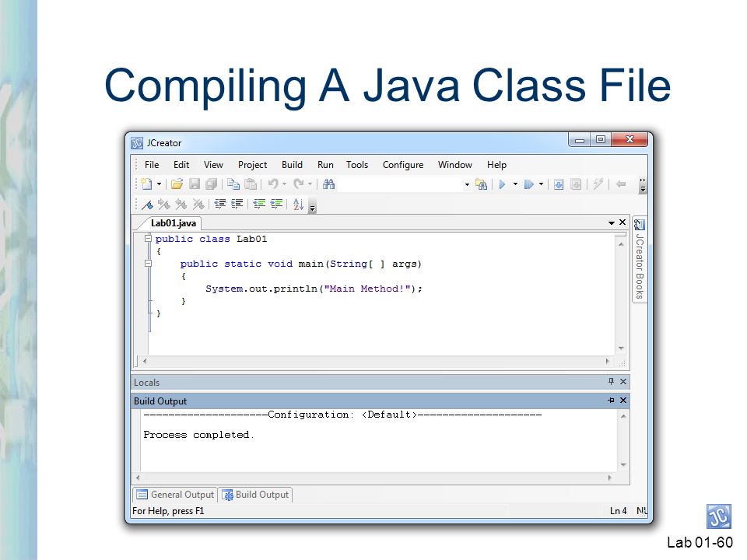747x560 pixels.
Task: Open the Configure menu
Action: [x=403, y=165]
